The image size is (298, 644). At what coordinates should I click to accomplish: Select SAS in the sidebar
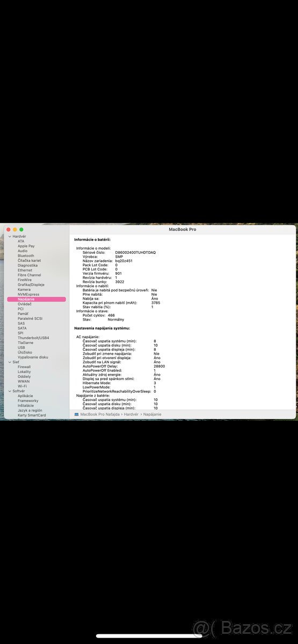21,324
